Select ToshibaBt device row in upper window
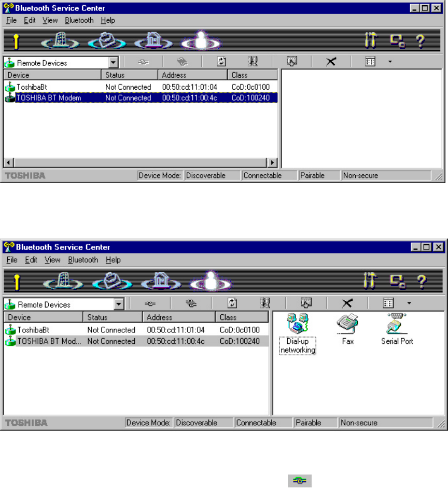 pos(141,87)
